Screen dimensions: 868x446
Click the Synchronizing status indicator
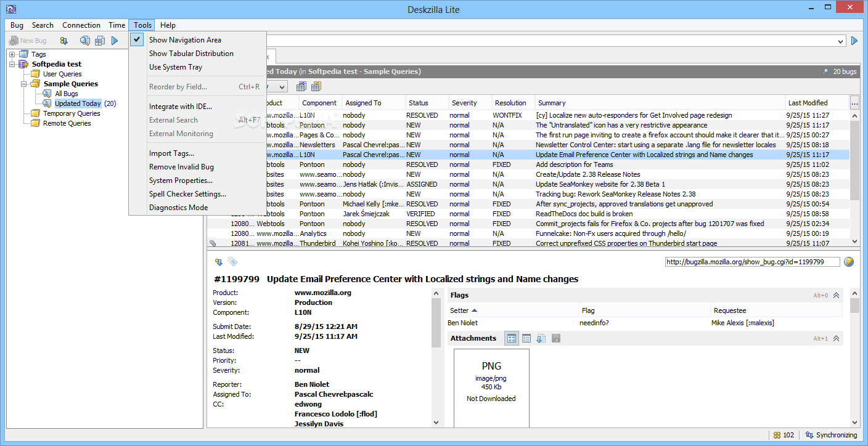coord(831,435)
